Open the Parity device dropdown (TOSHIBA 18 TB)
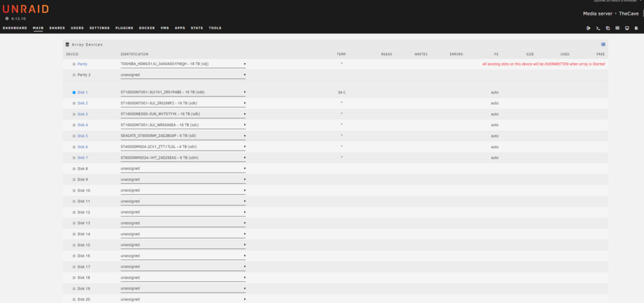Image resolution: width=644 pixels, height=303 pixels. coord(183,64)
